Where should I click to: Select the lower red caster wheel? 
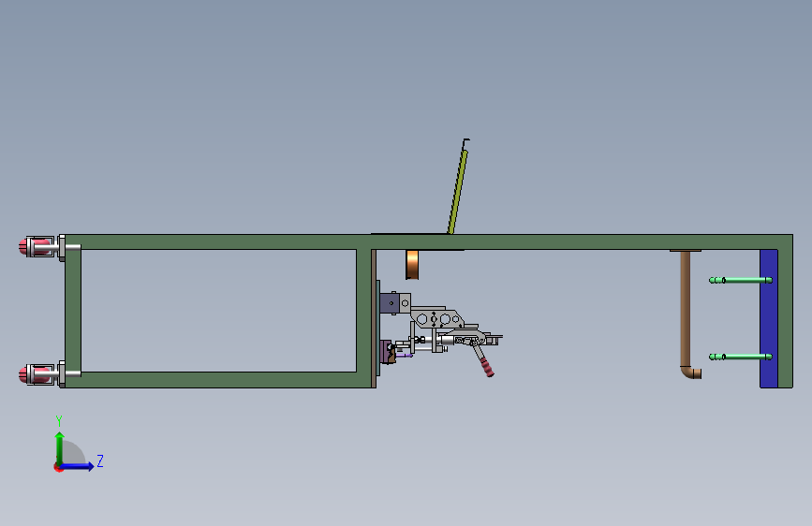(36, 374)
